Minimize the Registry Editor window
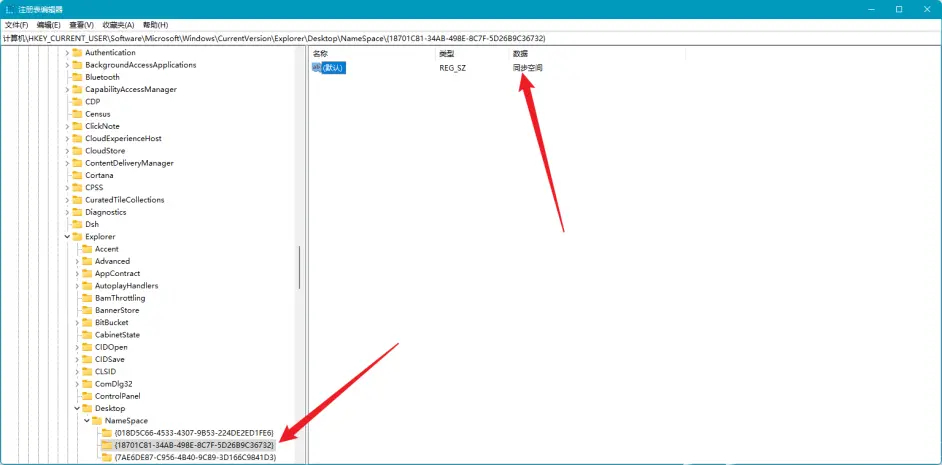The width and height of the screenshot is (942, 465). [x=871, y=9]
